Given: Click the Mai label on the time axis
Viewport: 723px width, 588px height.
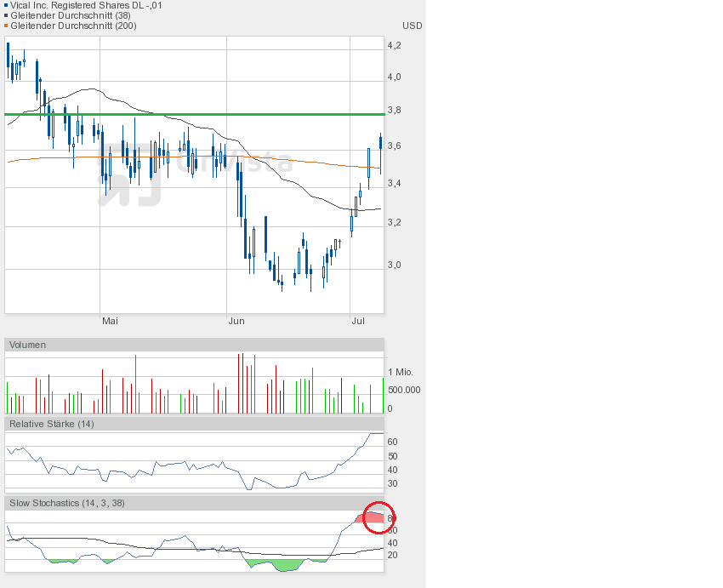Looking at the screenshot, I should coord(110,321).
